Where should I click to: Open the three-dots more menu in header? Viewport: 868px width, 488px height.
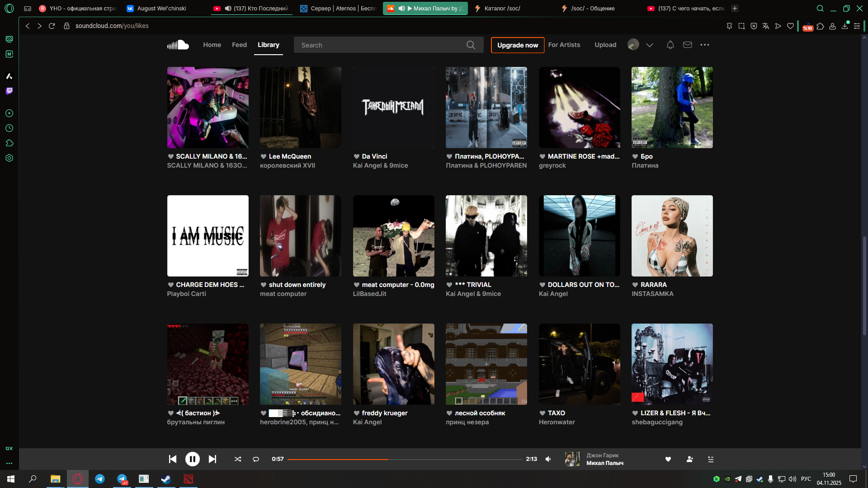705,45
